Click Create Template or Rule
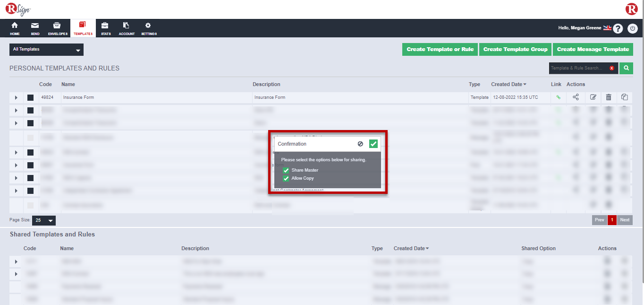The width and height of the screenshot is (644, 305). (x=440, y=49)
